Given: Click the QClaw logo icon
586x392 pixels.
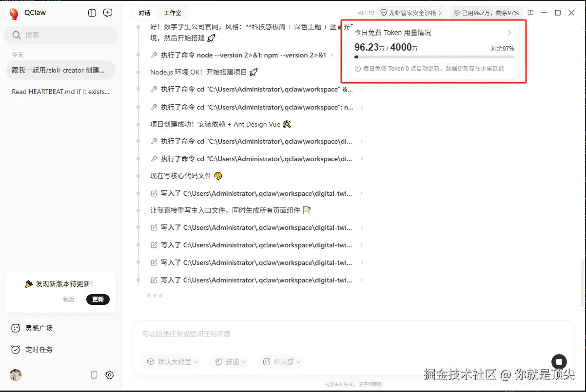Looking at the screenshot, I should click(14, 13).
